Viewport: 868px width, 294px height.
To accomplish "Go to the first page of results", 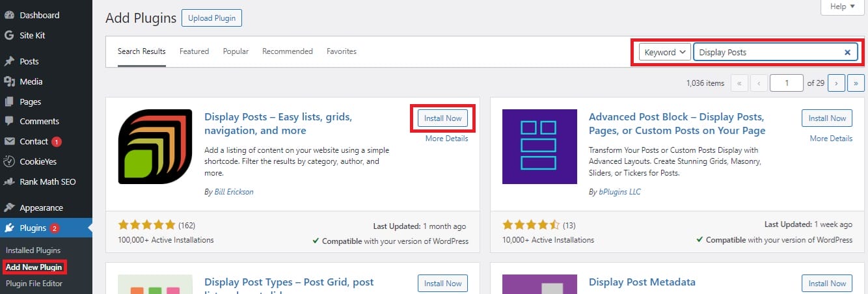I will 739,83.
